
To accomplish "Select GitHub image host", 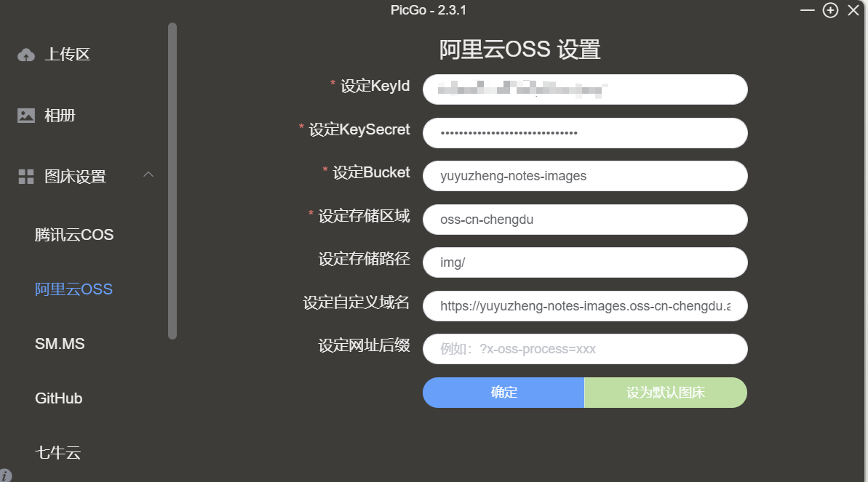I will [58, 398].
